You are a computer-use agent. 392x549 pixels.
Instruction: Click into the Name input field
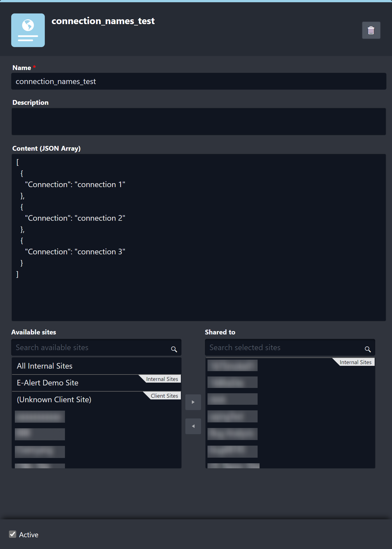(x=199, y=82)
